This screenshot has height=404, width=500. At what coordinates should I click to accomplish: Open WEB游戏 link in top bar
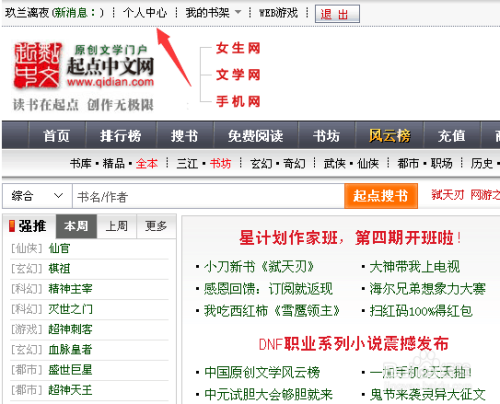click(278, 13)
